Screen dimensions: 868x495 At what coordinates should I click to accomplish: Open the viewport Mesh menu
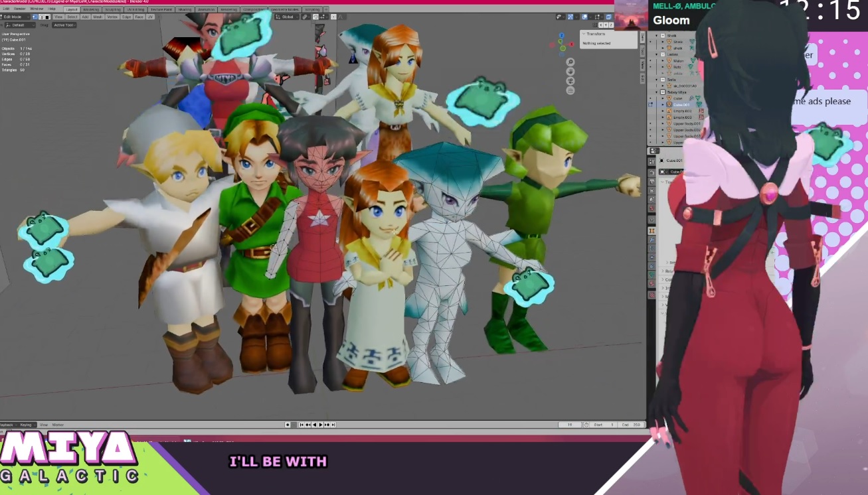[98, 17]
